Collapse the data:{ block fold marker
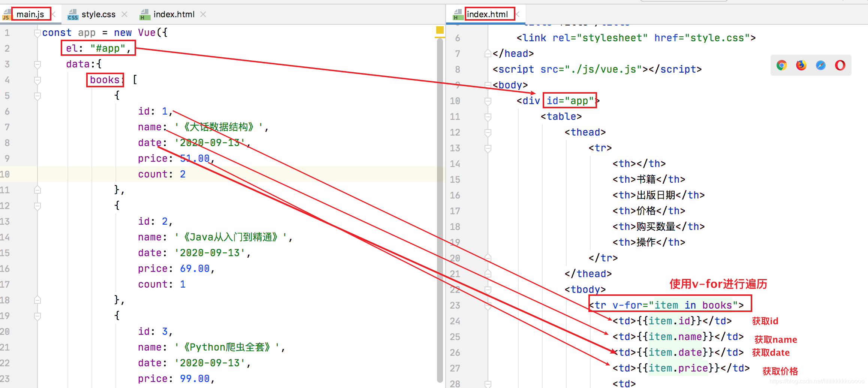This screenshot has height=388, width=868. [x=37, y=64]
